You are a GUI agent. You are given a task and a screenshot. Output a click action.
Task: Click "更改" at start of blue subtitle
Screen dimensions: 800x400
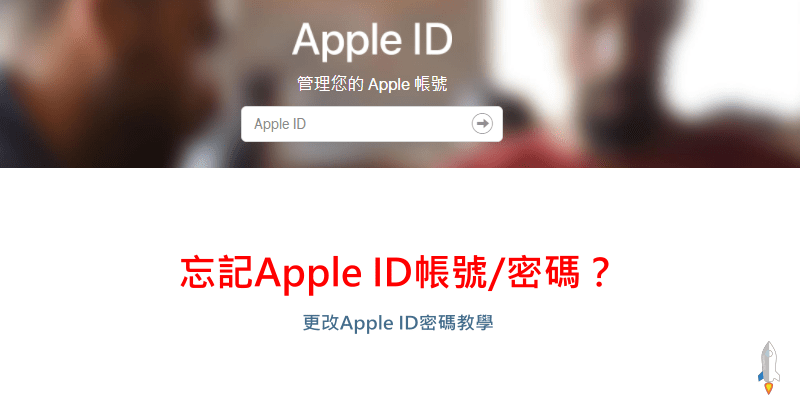(x=321, y=323)
